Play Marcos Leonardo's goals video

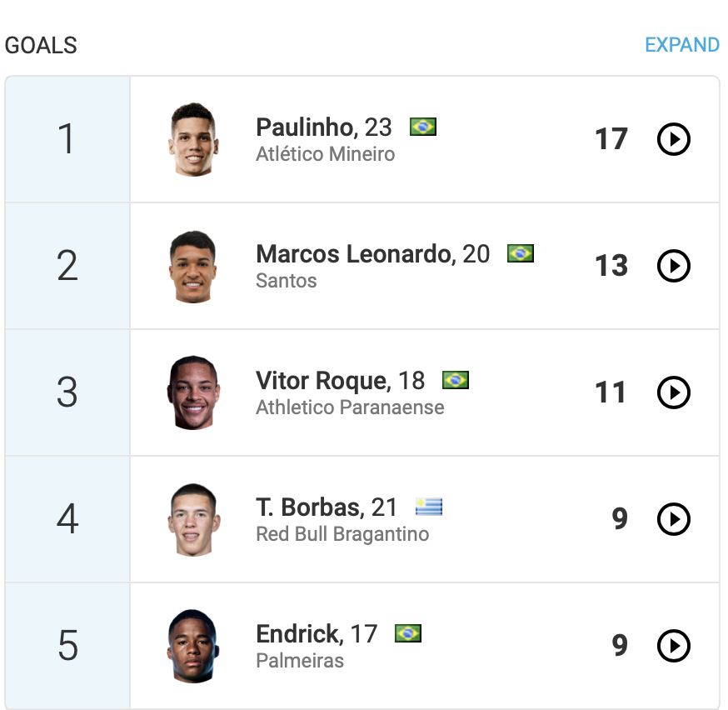click(673, 266)
